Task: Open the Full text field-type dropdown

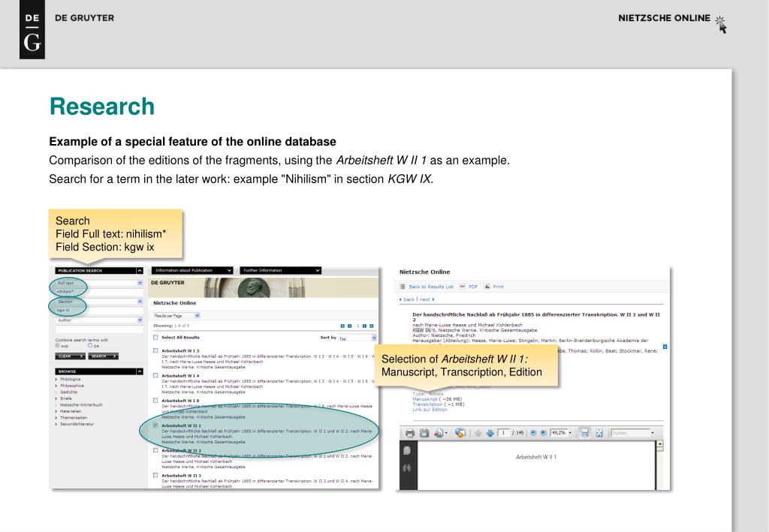Action: coord(140,283)
